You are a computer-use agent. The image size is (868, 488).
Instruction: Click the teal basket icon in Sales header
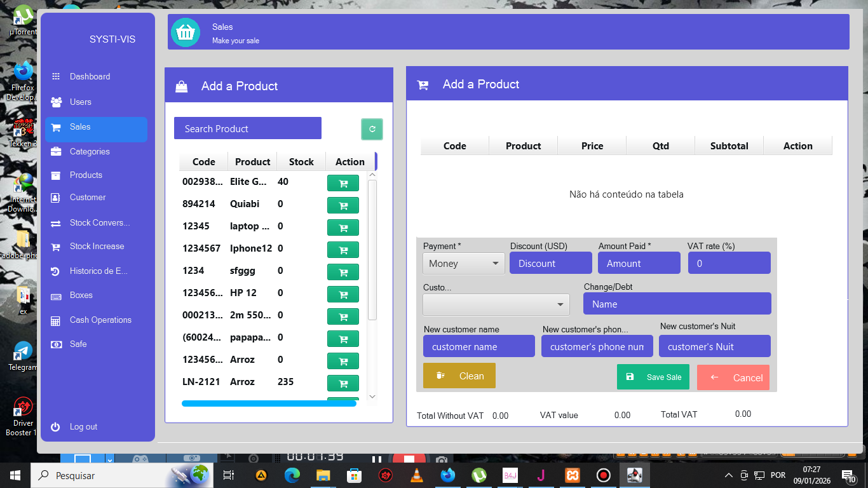(186, 32)
